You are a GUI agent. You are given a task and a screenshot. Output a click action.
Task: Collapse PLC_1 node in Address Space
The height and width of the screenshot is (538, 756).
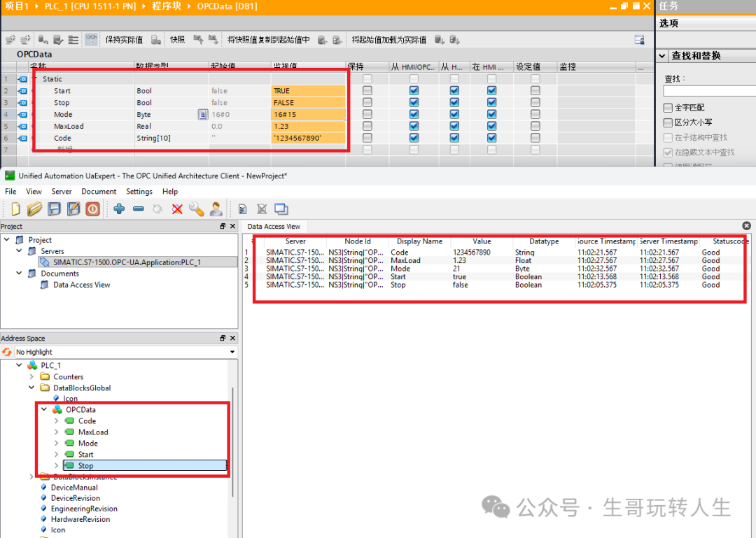20,365
